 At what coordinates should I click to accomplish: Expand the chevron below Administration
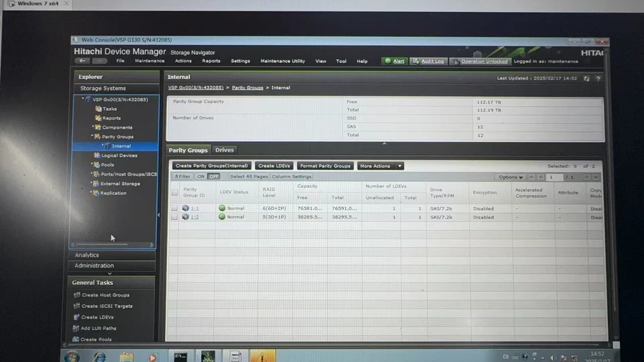[x=109, y=274]
